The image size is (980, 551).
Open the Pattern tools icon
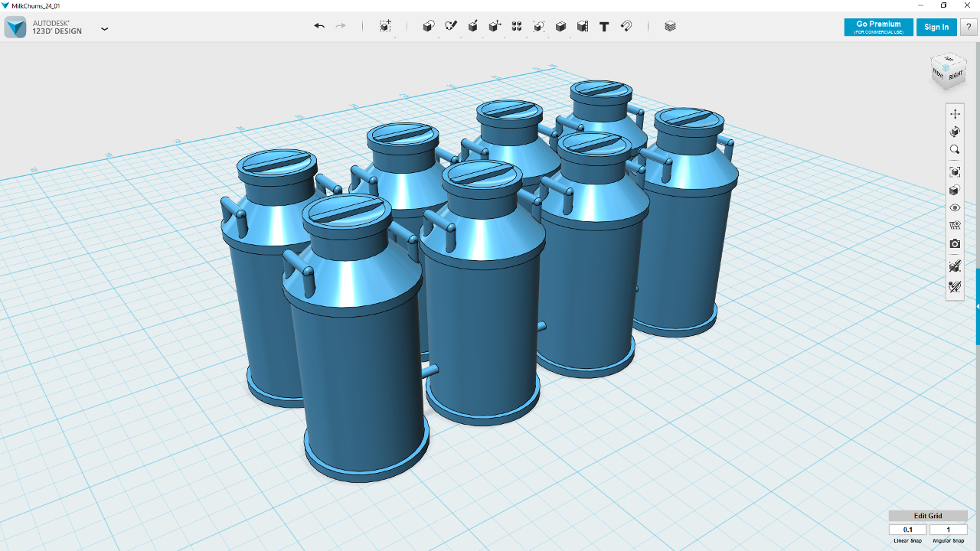point(517,26)
